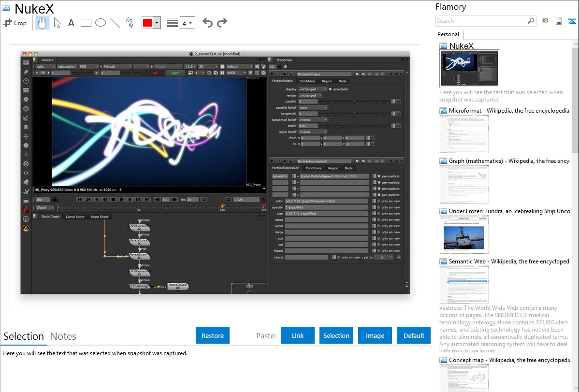Screen dimensions: 579x392
Task: Click the blue Selection paste button
Action: pyautogui.click(x=336, y=335)
